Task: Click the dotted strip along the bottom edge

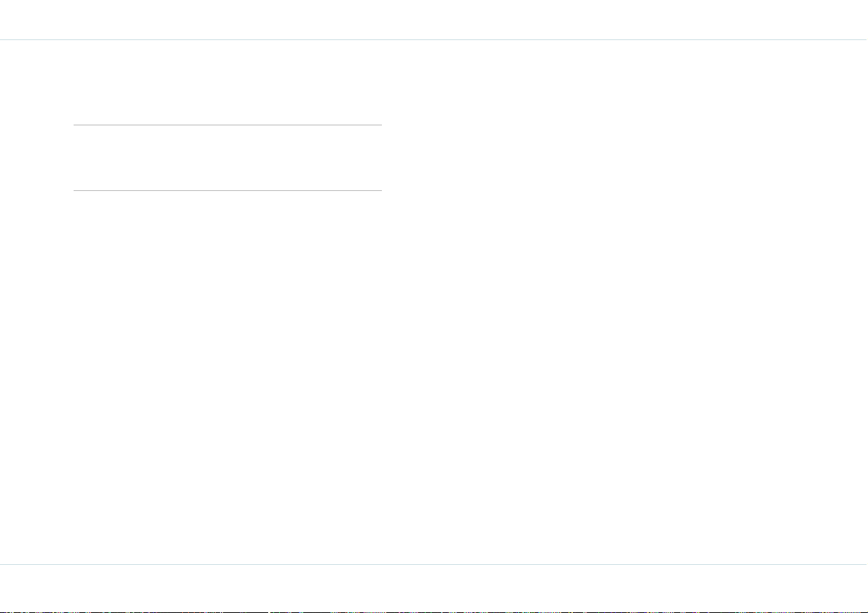Action: coord(434,612)
